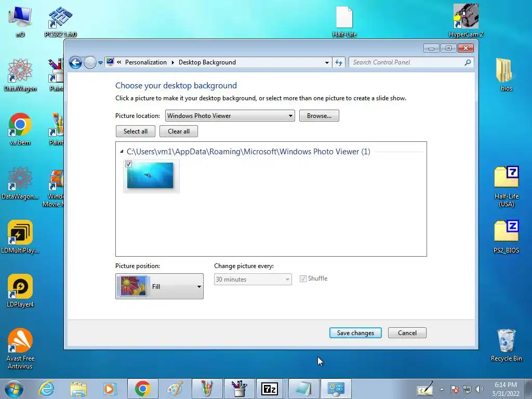Open the Action Center flag tray icon
This screenshot has width=532, height=399.
[x=455, y=389]
